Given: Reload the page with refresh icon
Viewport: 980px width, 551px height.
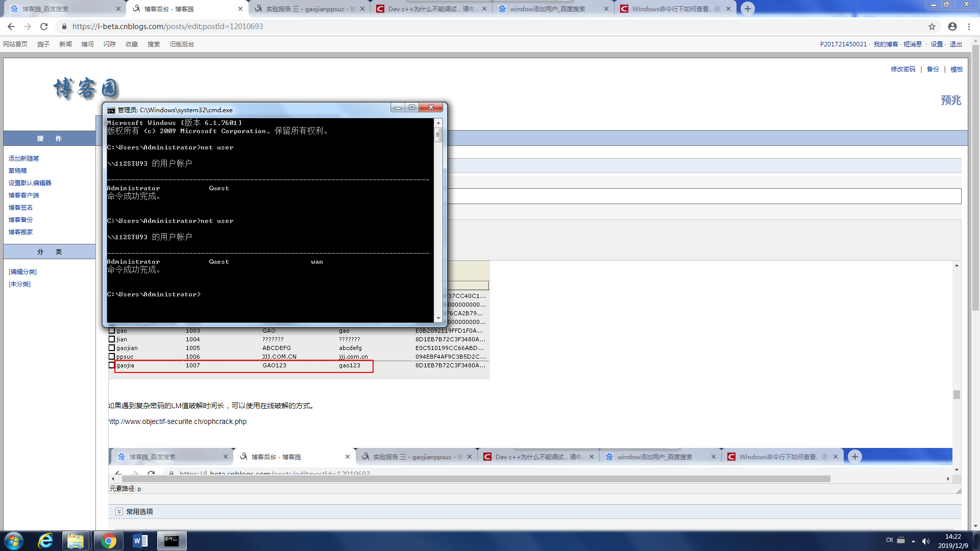Looking at the screenshot, I should (44, 27).
